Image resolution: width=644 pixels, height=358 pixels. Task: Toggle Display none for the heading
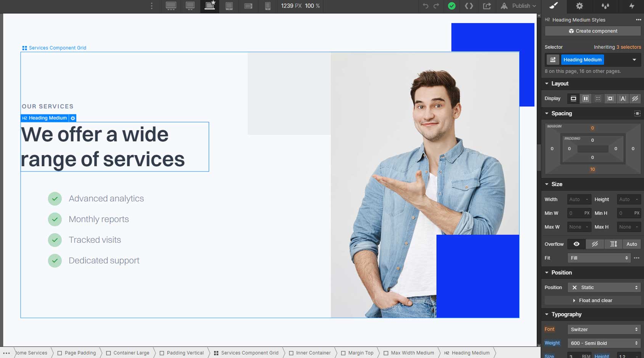(634, 98)
